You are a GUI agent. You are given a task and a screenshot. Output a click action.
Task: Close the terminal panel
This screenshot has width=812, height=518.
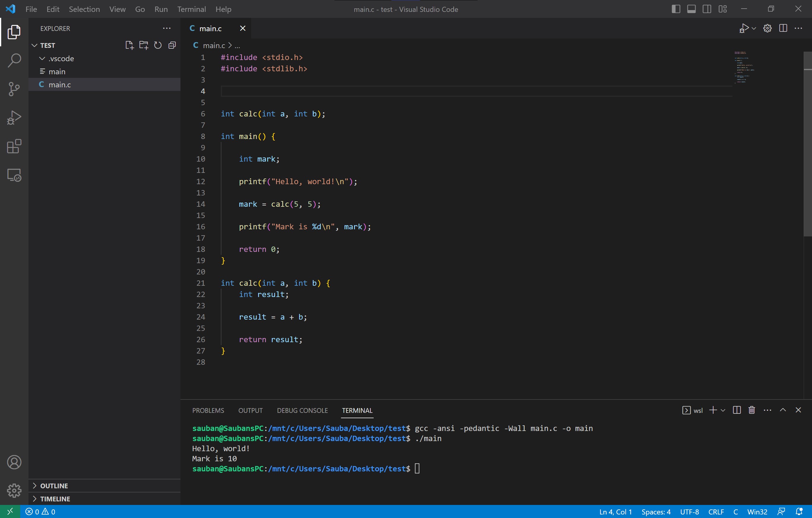click(798, 410)
